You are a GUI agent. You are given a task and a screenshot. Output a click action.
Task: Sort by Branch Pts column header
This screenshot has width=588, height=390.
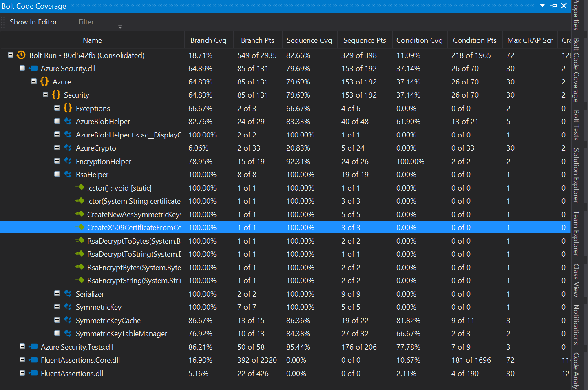(257, 40)
